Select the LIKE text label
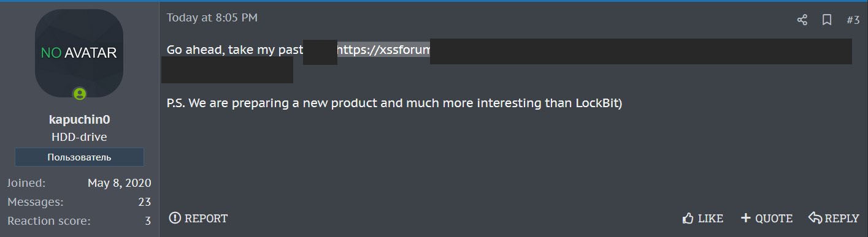Screen dimensions: 868x237 tap(710, 219)
